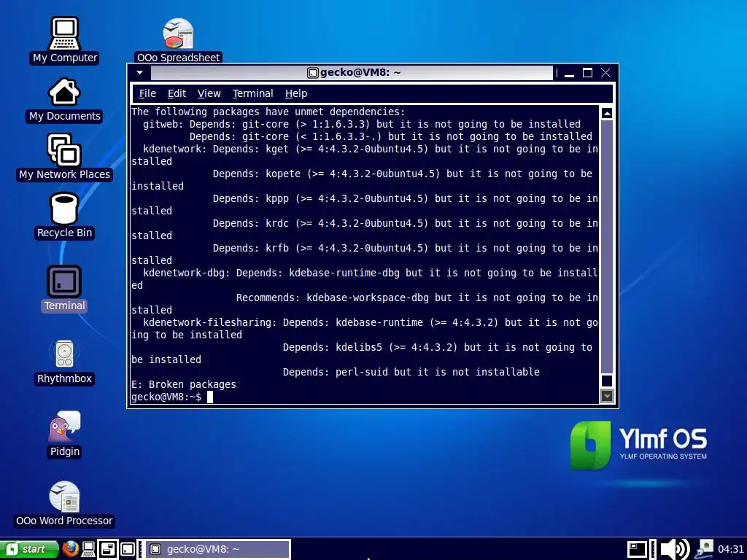Image resolution: width=747 pixels, height=560 pixels.
Task: Click the 'Recommends: kdebase-workspace-dbg' line
Action: click(417, 297)
